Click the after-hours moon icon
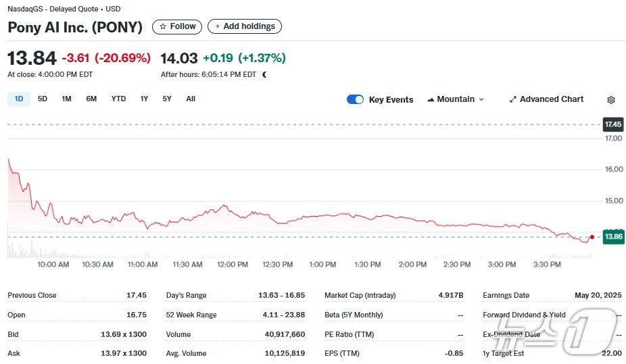626x364 pixels. (x=264, y=75)
